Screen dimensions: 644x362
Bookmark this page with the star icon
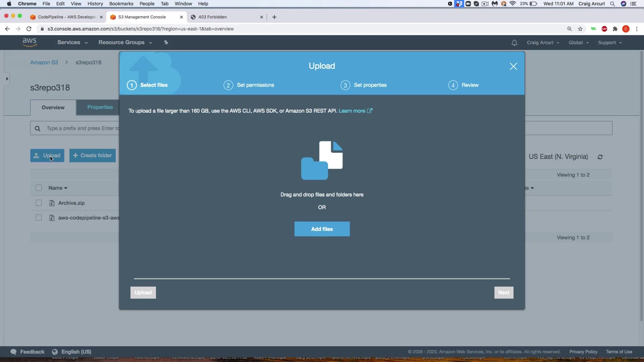coord(580,29)
